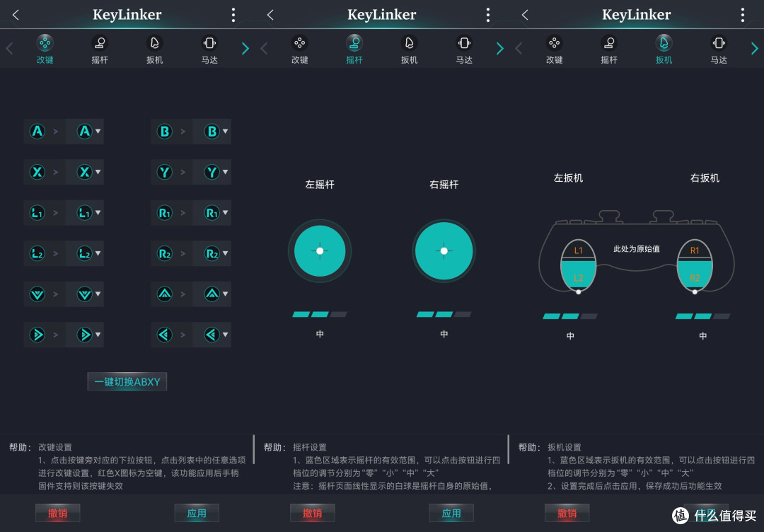Click the source L1 icon before the arrow
The height and width of the screenshot is (532, 764).
pos(37,213)
